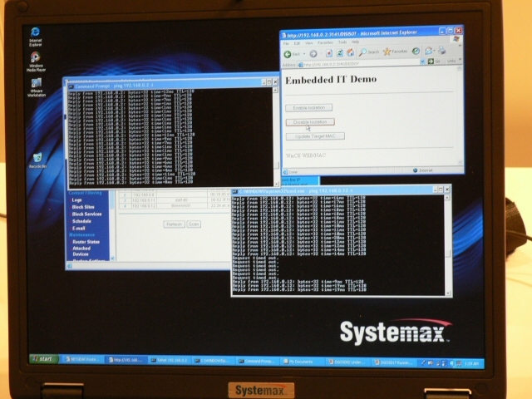The image size is (532, 399).
Task: Open Favorites pane from the star icon
Action: click(395, 52)
